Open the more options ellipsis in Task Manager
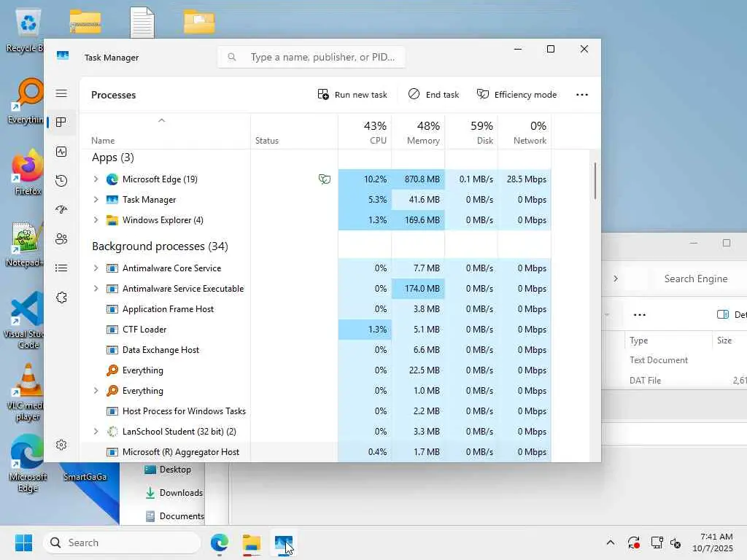This screenshot has height=560, width=747. (581, 95)
